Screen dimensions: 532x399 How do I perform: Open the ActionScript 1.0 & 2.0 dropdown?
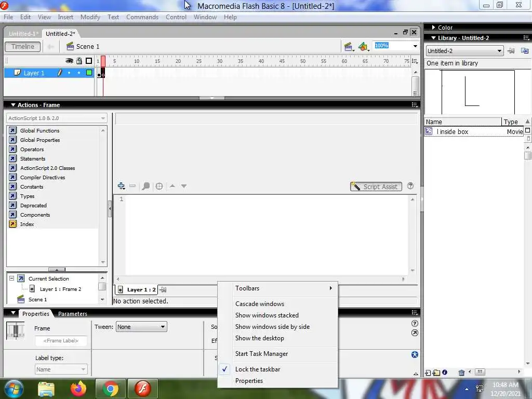56,118
